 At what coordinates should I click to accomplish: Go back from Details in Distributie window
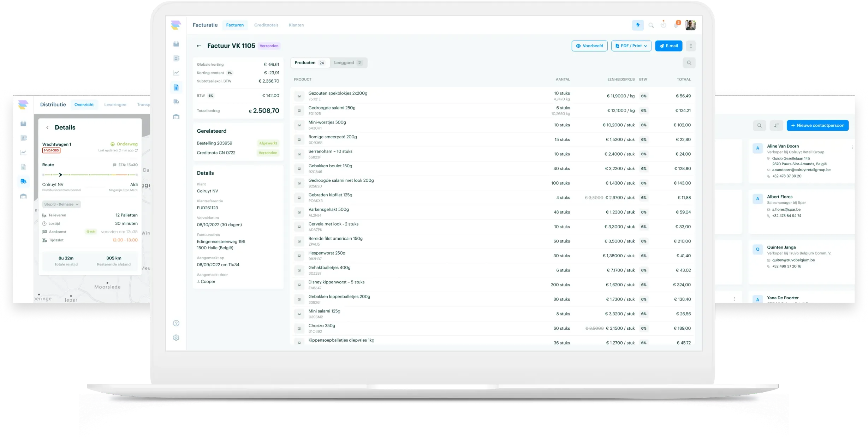click(47, 127)
